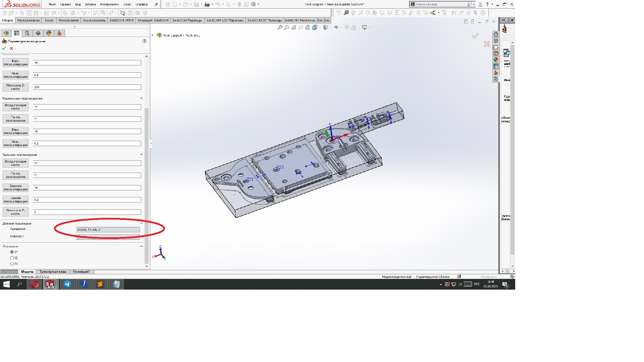Click the ConfigurationManager tab icon
This screenshot has height=362, width=644.
27,33
